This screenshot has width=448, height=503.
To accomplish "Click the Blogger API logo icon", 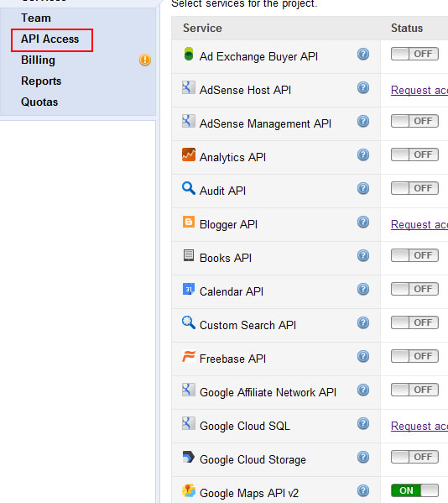I will 189,222.
